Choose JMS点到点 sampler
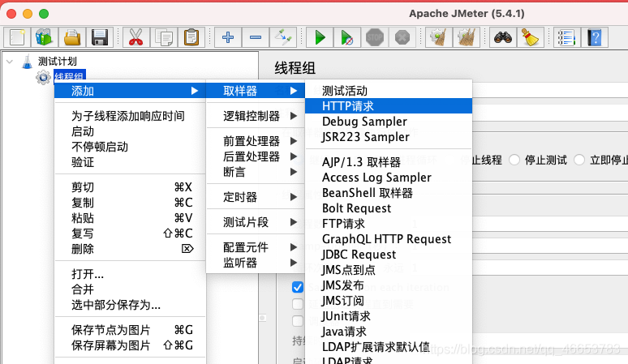This screenshot has width=628, height=364. pyautogui.click(x=389, y=270)
